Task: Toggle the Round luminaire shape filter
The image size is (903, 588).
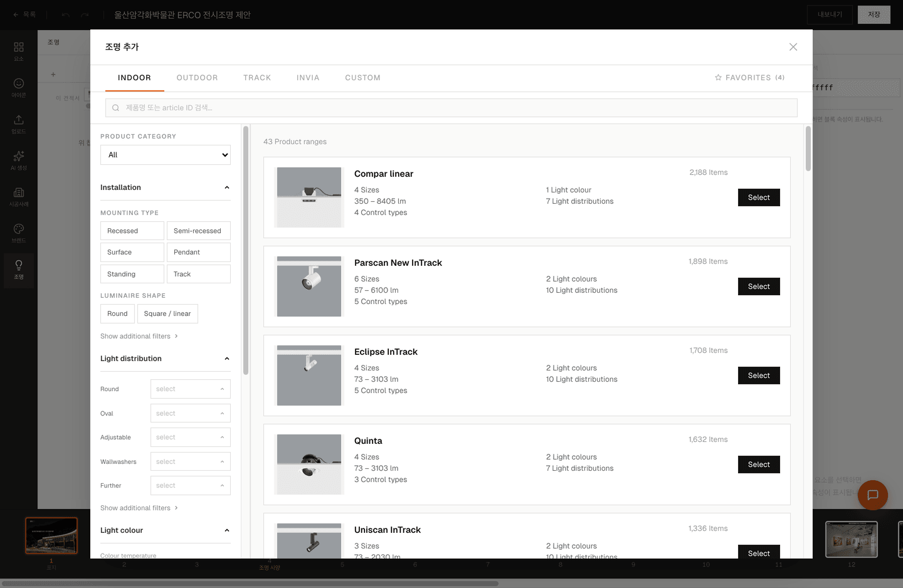Action: pos(117,313)
